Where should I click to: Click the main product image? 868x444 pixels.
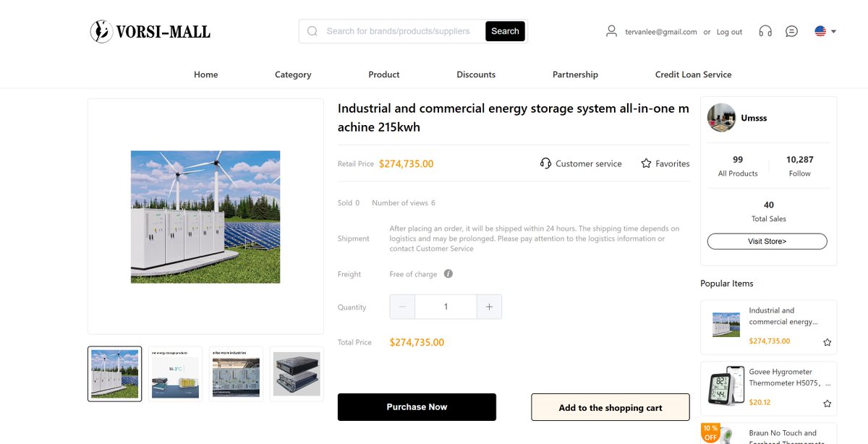(x=205, y=216)
